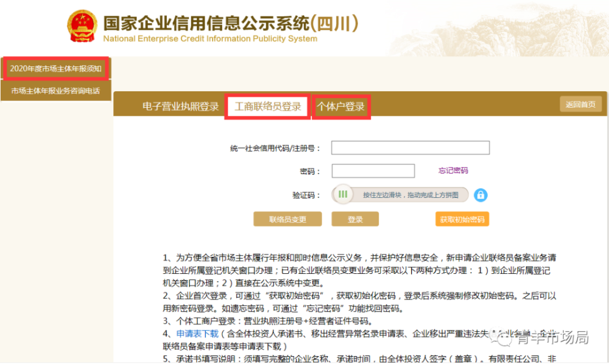Click the blue lock captcha icon

tap(481, 195)
